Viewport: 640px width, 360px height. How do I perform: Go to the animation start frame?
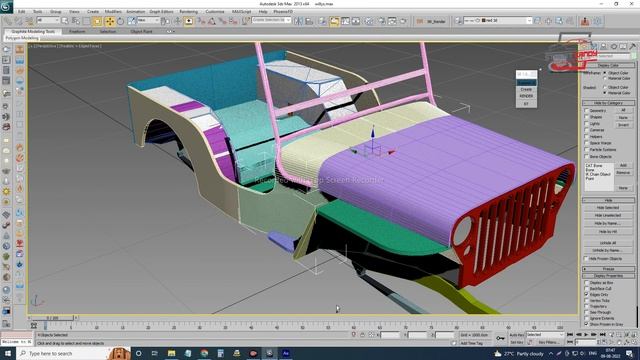pyautogui.click(x=570, y=335)
